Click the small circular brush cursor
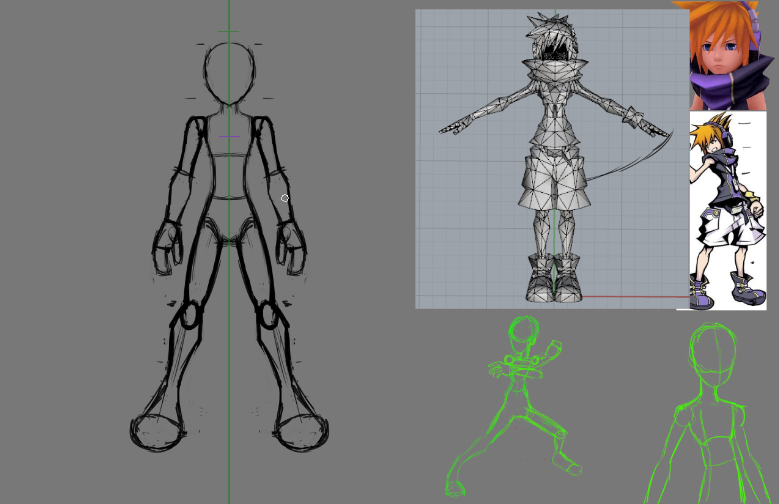 tap(285, 198)
